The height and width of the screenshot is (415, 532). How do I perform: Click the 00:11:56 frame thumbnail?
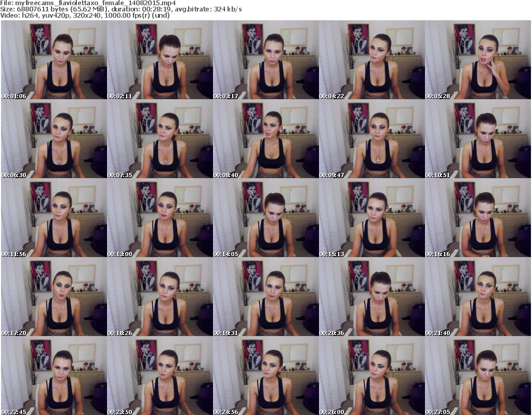(54, 218)
